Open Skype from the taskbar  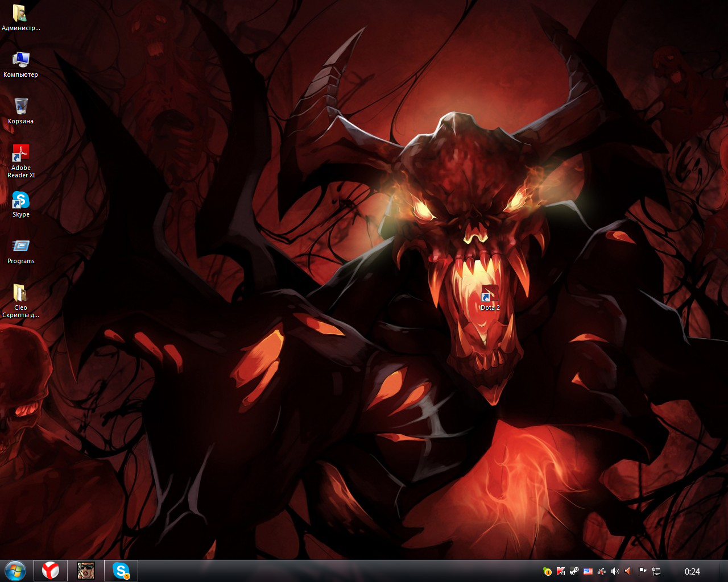tap(121, 571)
